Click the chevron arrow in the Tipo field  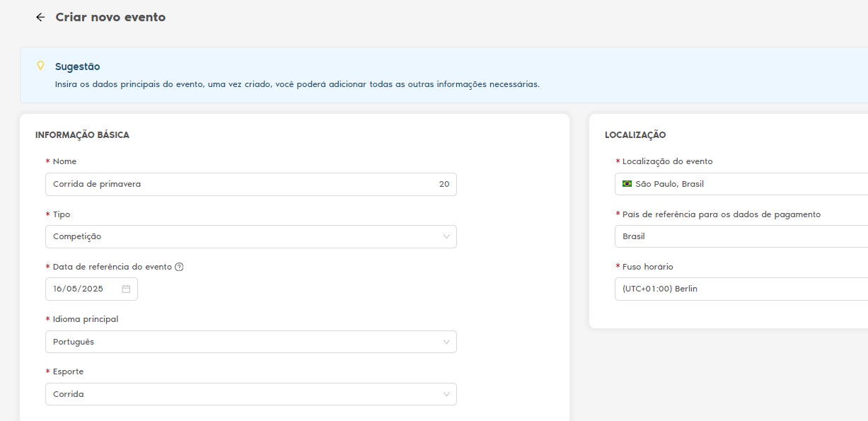(446, 236)
